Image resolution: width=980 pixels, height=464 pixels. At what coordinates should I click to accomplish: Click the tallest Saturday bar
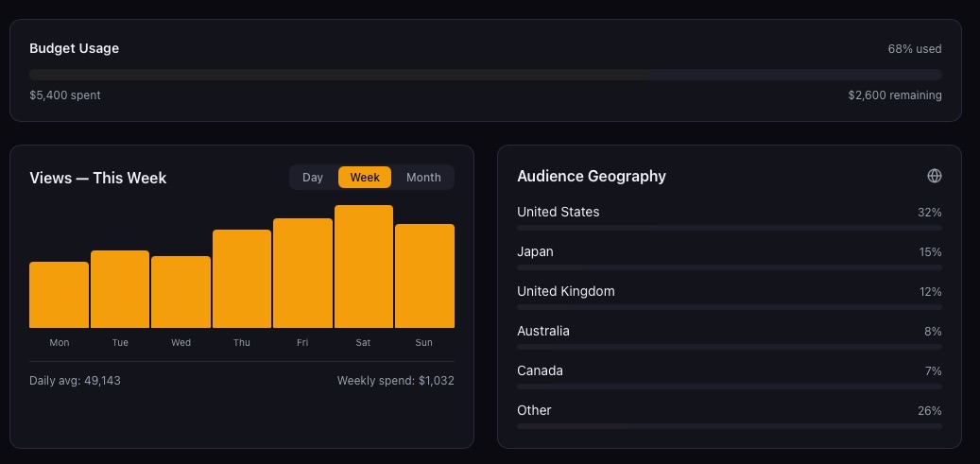(364, 266)
